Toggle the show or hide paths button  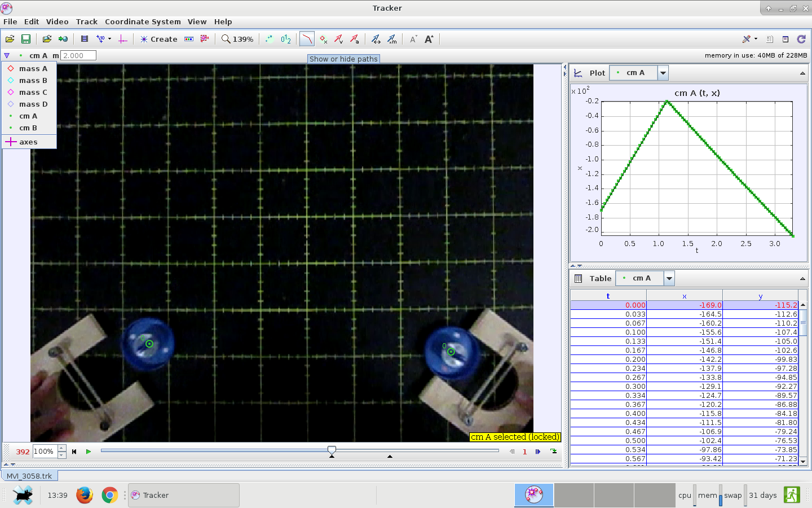306,39
